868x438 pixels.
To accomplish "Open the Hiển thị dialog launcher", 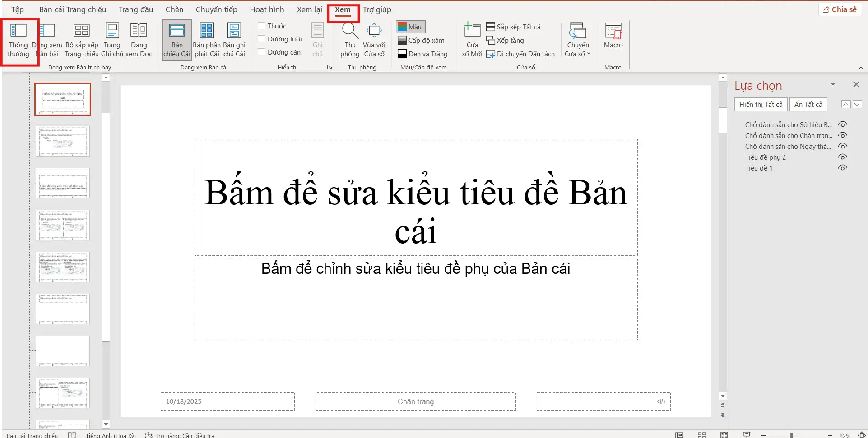I will (x=329, y=67).
